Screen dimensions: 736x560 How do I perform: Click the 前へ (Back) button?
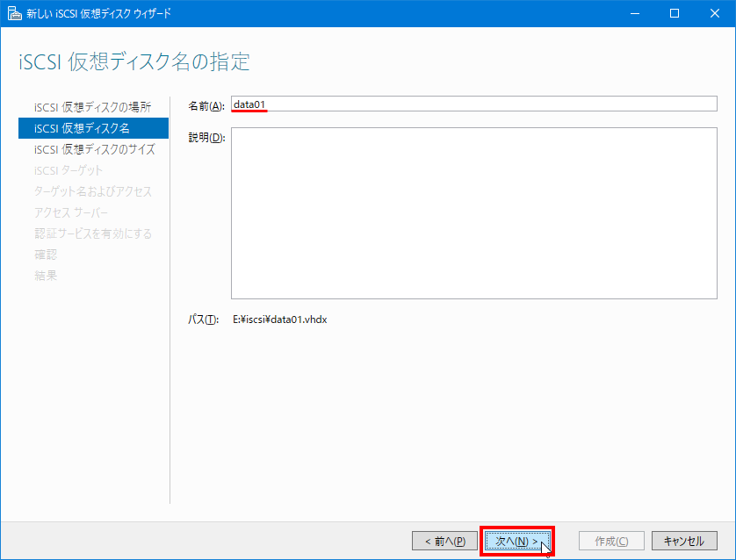445,541
